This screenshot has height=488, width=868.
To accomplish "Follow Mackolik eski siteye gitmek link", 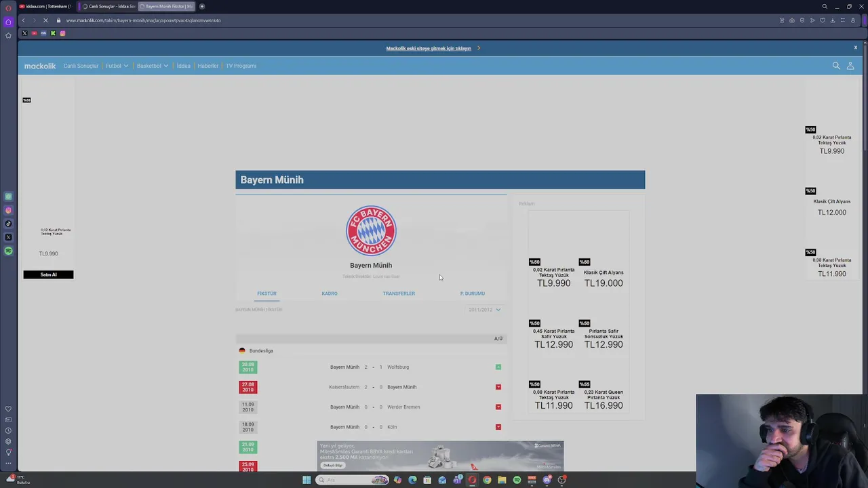I will coord(429,48).
